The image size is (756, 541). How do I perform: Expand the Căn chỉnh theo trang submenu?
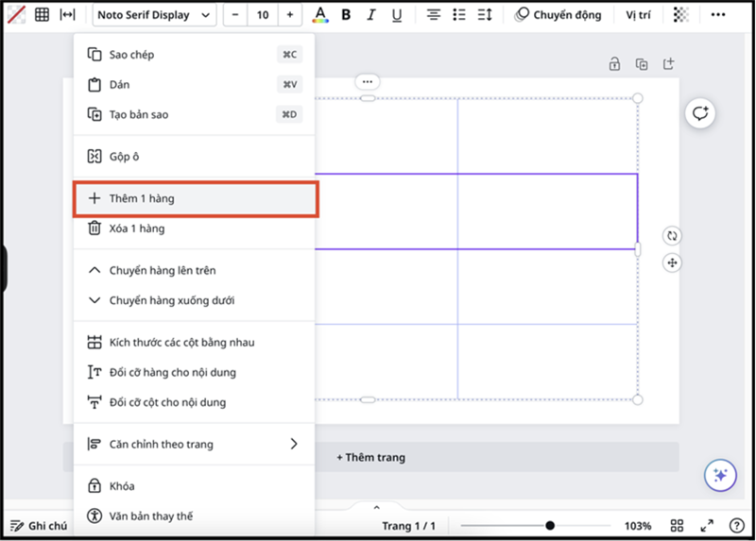[x=293, y=444]
